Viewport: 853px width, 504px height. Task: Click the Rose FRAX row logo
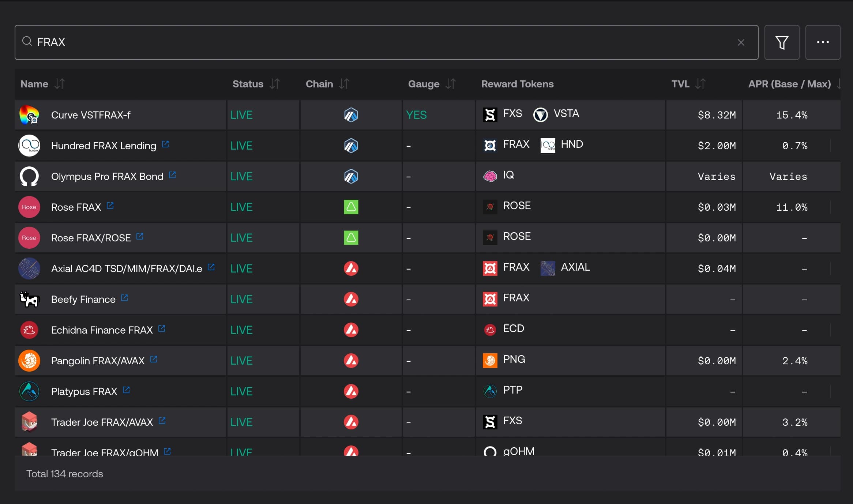pyautogui.click(x=29, y=207)
